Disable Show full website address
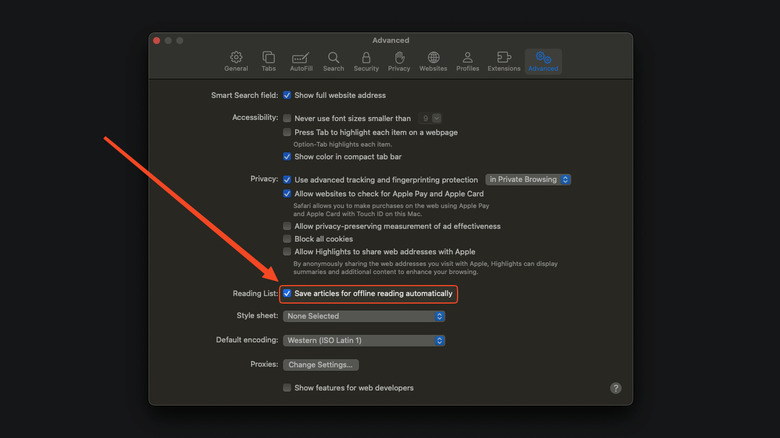Screen dimensions: 780x438 point(288,95)
